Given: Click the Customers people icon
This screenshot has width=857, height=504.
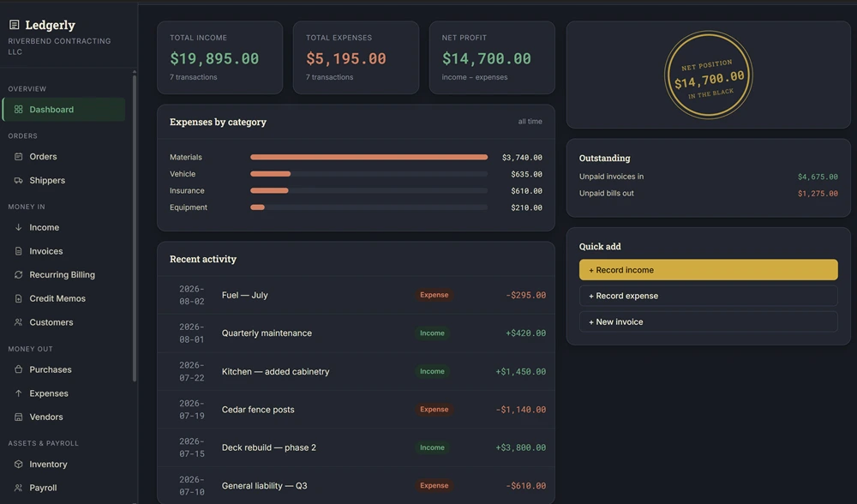Looking at the screenshot, I should 19,322.
